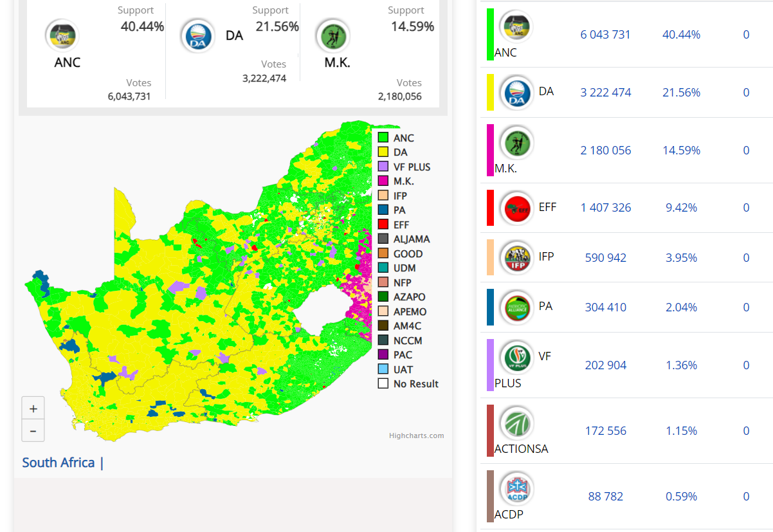Screen dimensions: 773x532
Task: Click the 3,222,474 votes figure in DA summary card
Action: pyautogui.click(x=264, y=78)
